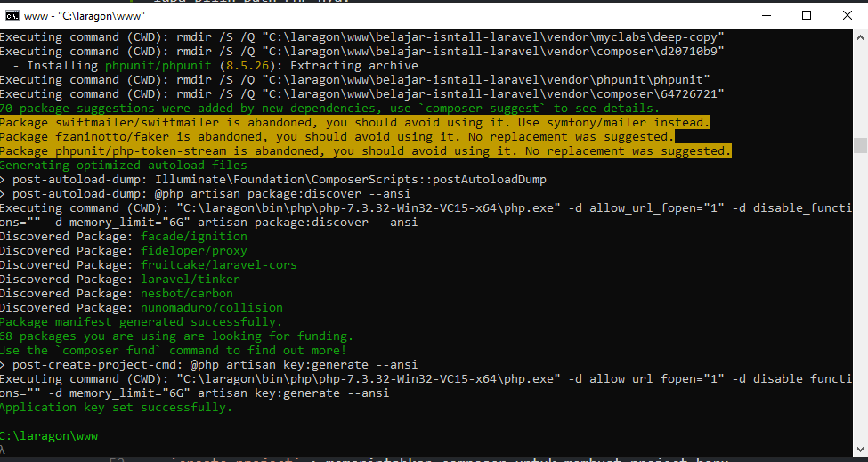The width and height of the screenshot is (868, 462).
Task: Click 'fruitcake/laravel-cors' package name
Action: [219, 265]
